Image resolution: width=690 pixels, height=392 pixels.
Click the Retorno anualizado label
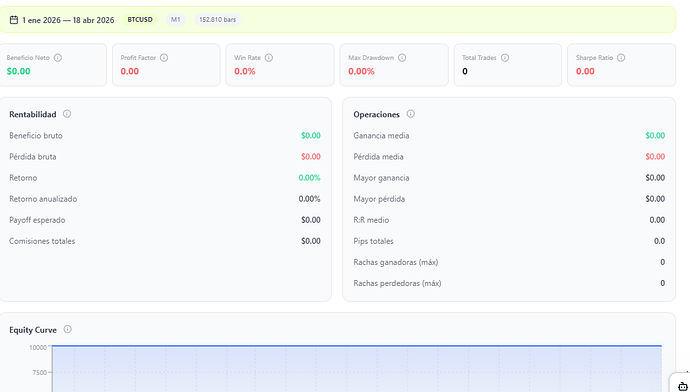pos(43,199)
